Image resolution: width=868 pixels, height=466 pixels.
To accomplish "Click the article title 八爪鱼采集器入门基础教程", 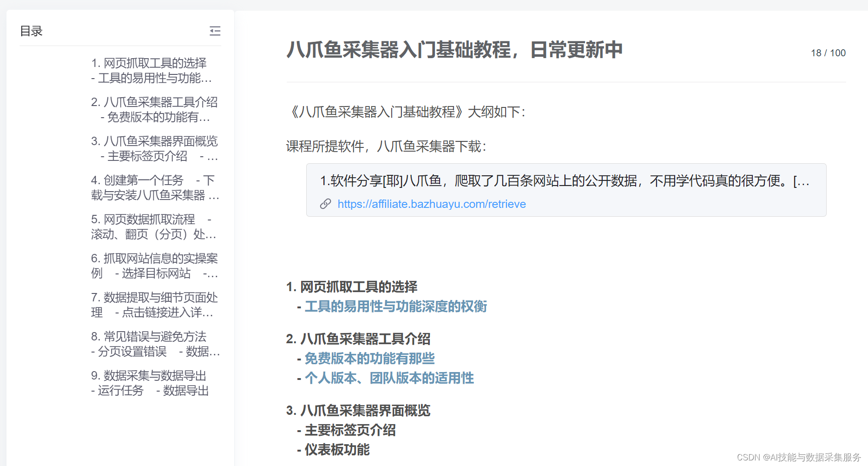I will pos(454,50).
